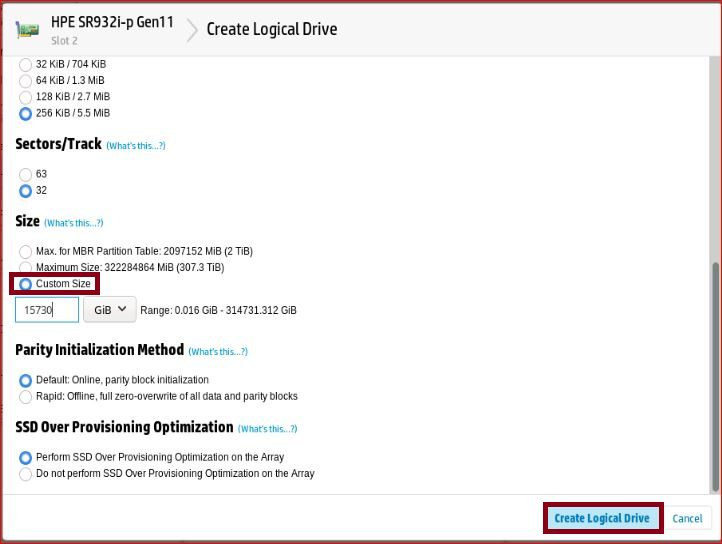Set Sectors/Track to 63
This screenshot has width=722, height=544.
(x=26, y=174)
